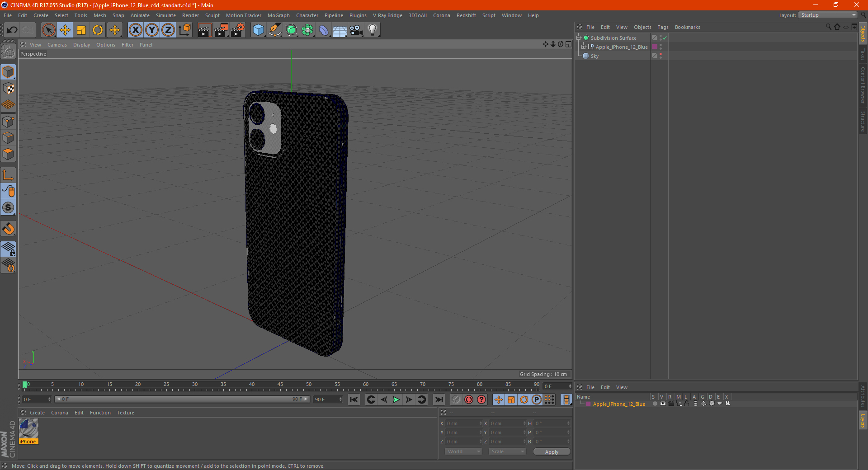
Task: Open the Scale mode dropdown
Action: point(507,451)
